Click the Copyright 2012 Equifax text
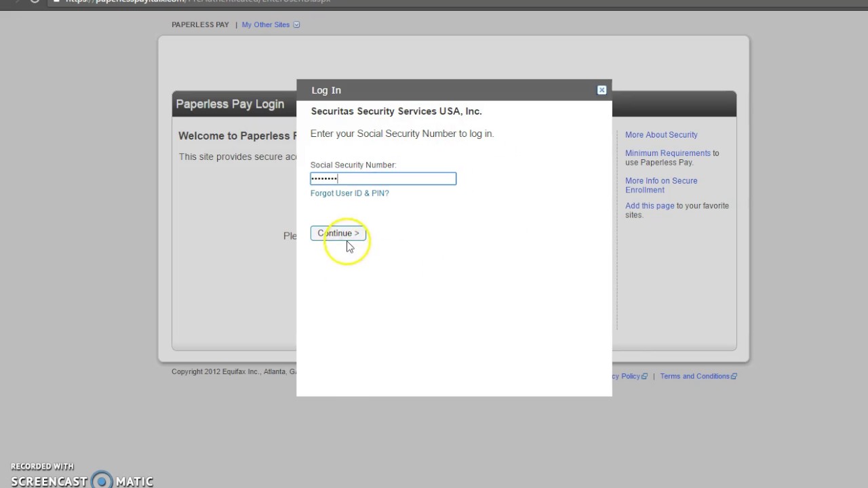The image size is (868, 488). pyautogui.click(x=233, y=371)
